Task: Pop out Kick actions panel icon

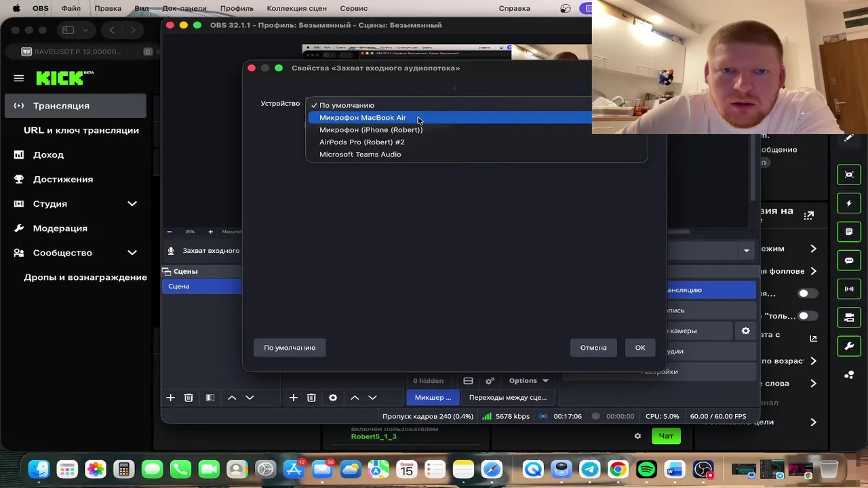Action: pyautogui.click(x=808, y=216)
